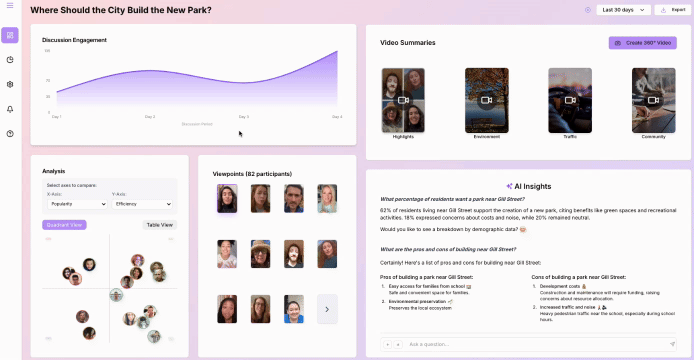Viewport: 694px width, 360px height.
Task: Click the small circular icon beside Last 30 days
Action: [588, 10]
